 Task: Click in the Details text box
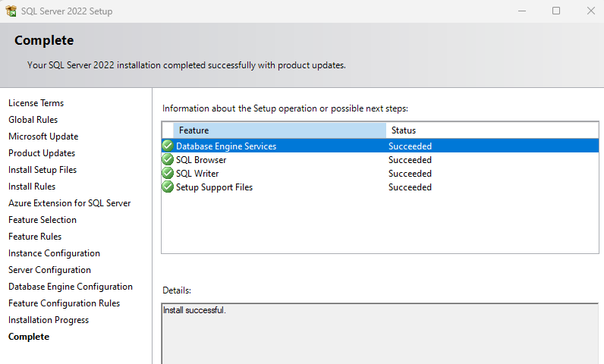coord(380,334)
